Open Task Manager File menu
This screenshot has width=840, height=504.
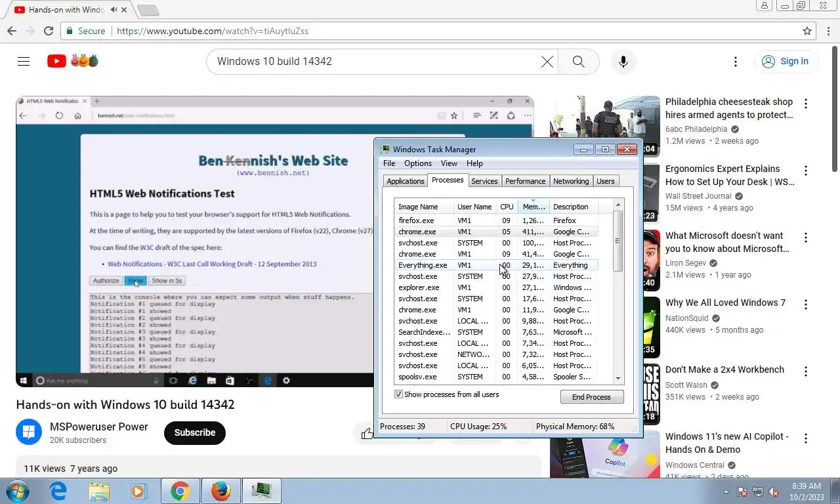click(x=389, y=163)
